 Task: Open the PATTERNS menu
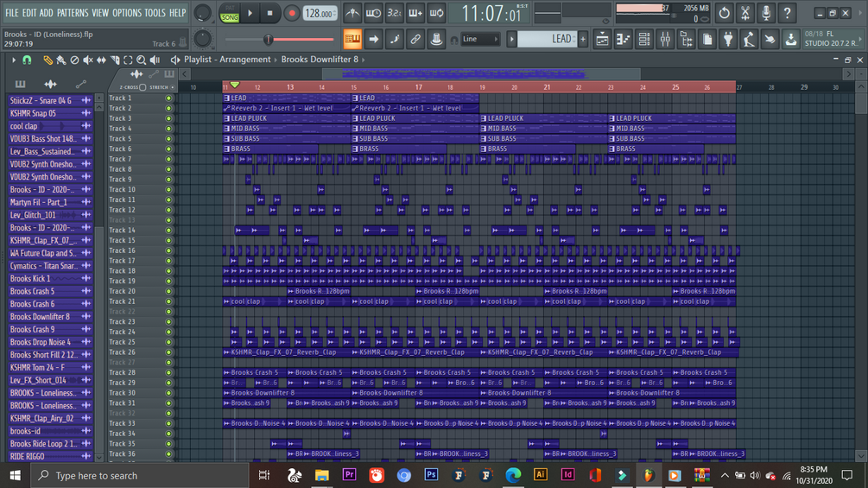[72, 13]
